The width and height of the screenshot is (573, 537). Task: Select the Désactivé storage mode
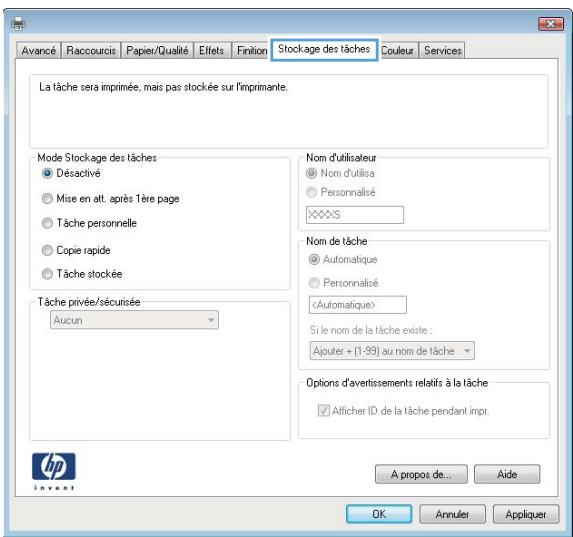pyautogui.click(x=71, y=173)
